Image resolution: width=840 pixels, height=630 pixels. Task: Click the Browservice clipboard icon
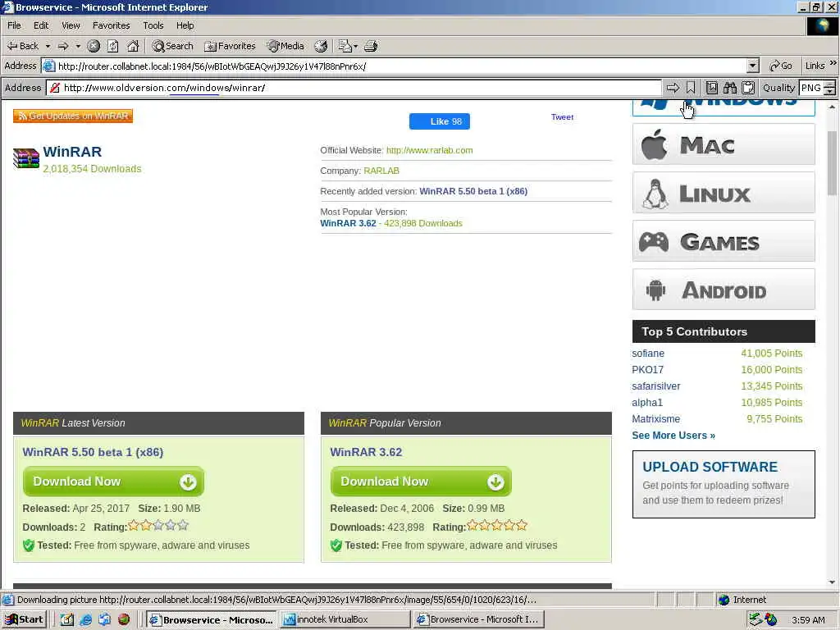(748, 88)
